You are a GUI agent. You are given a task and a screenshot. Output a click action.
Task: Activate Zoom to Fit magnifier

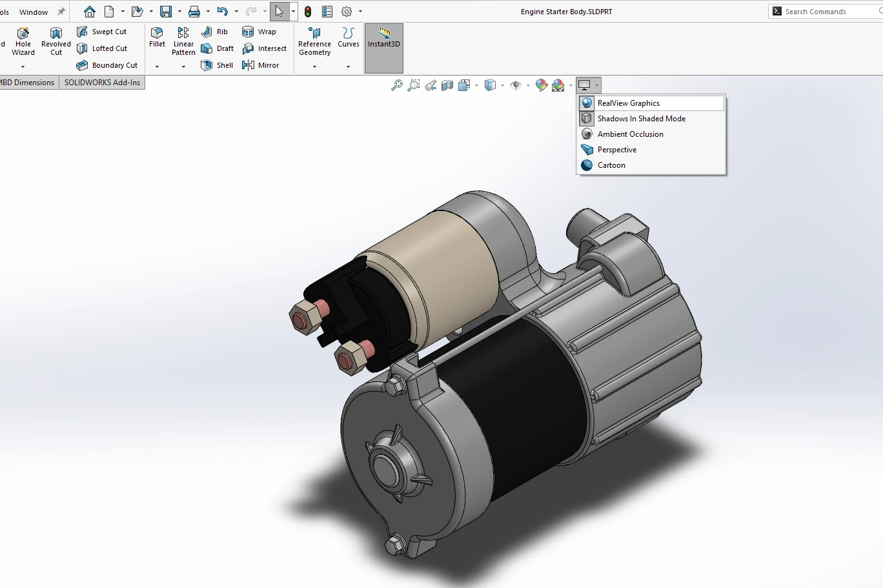pos(397,85)
